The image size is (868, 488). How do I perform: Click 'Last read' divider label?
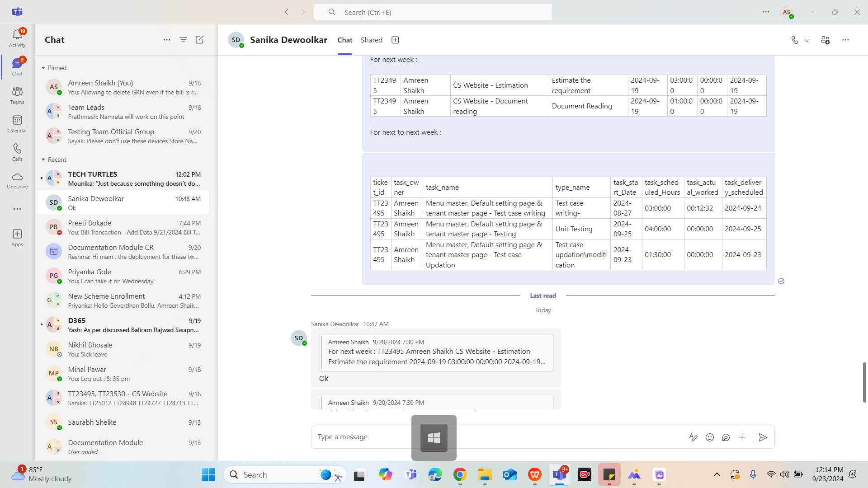point(543,296)
